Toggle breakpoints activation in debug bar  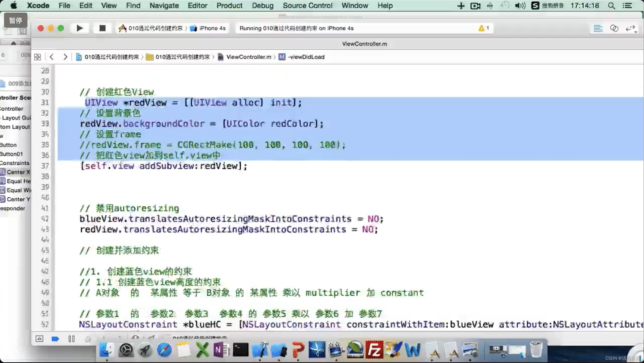point(55,339)
